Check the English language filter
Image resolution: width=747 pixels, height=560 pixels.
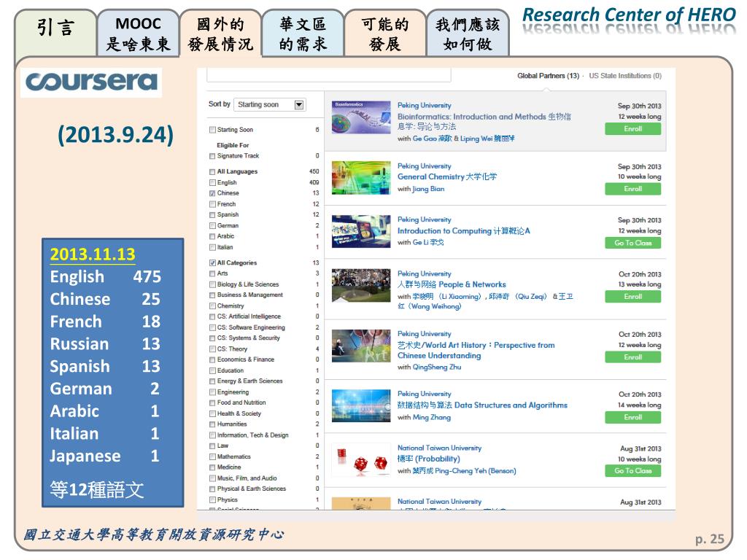212,183
